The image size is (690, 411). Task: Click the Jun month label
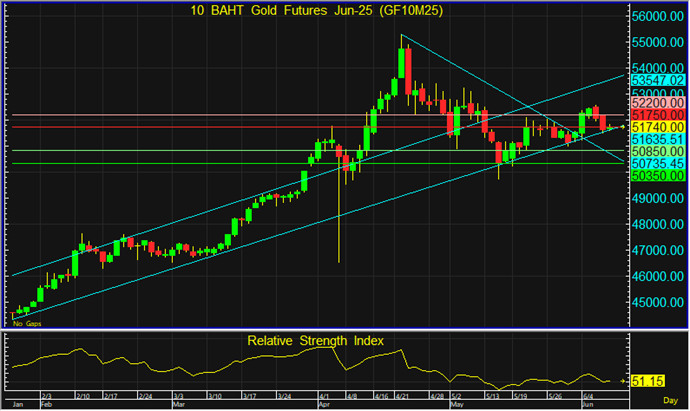coord(587,404)
